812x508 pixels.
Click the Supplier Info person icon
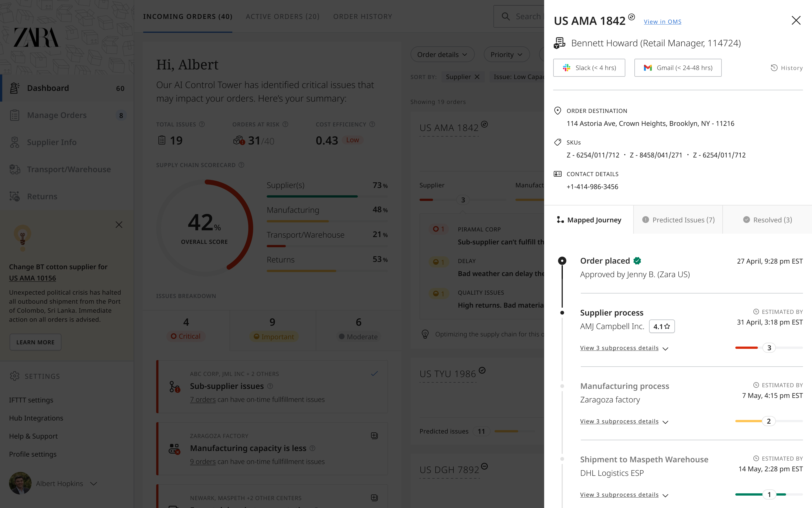[x=14, y=142]
